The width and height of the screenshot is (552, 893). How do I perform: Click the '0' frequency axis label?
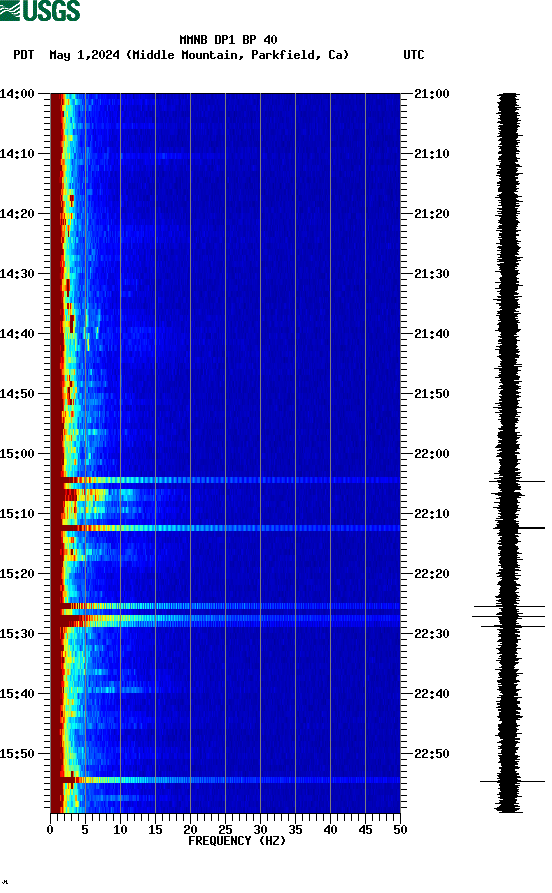50,830
